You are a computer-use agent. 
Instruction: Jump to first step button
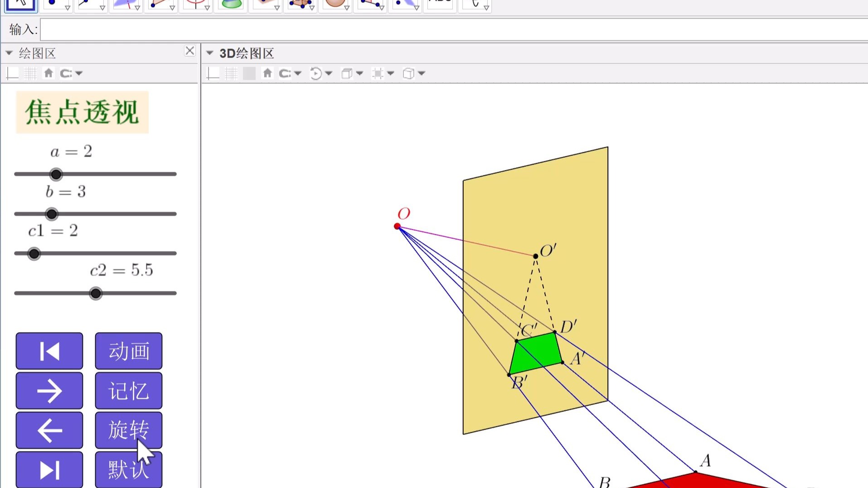(49, 351)
